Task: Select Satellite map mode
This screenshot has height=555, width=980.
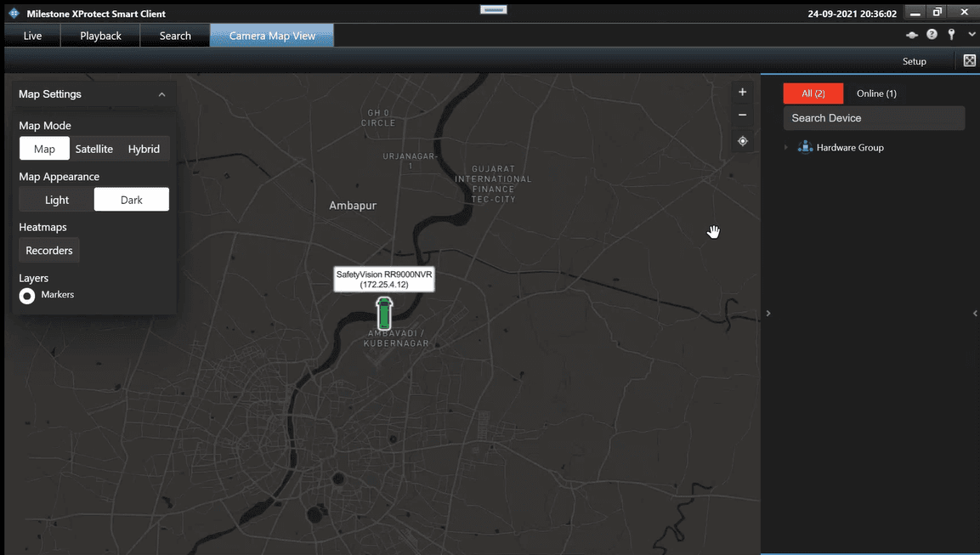Action: coord(93,149)
